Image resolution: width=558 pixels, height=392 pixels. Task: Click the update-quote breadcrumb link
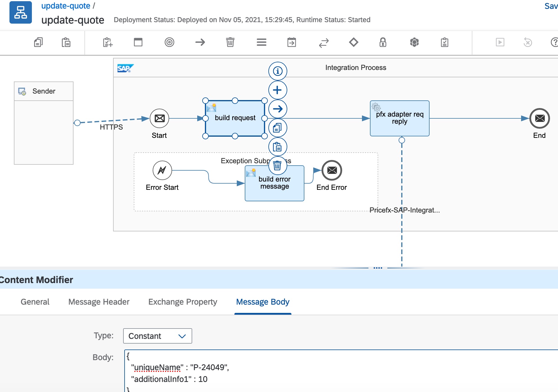click(x=66, y=6)
